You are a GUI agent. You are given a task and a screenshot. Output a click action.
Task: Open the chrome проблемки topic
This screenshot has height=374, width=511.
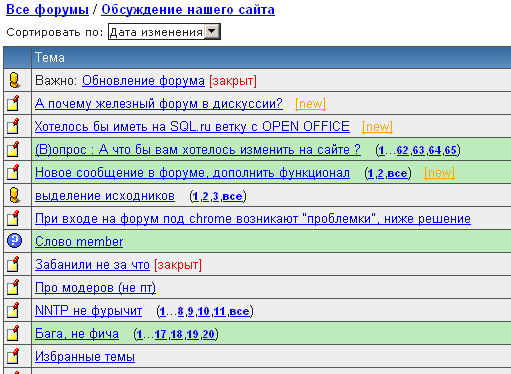[x=253, y=219]
